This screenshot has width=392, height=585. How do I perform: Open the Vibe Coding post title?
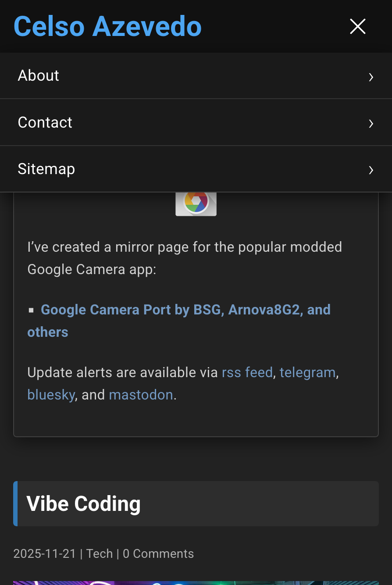[84, 503]
